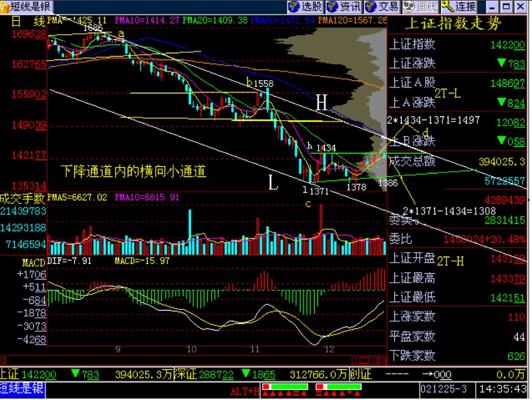Click the MACD indicator label
Image resolution: width=532 pixels, height=400 pixels.
coord(33,262)
